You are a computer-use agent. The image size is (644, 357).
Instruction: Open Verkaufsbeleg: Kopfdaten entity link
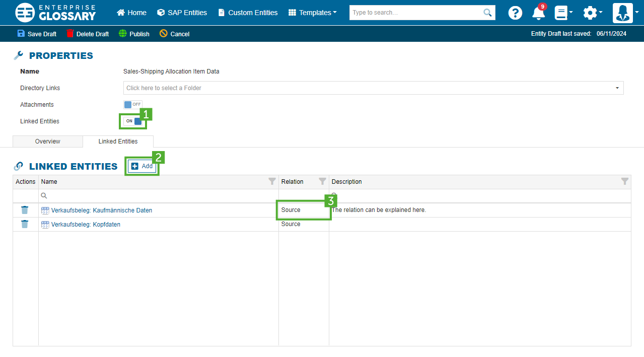pos(86,225)
